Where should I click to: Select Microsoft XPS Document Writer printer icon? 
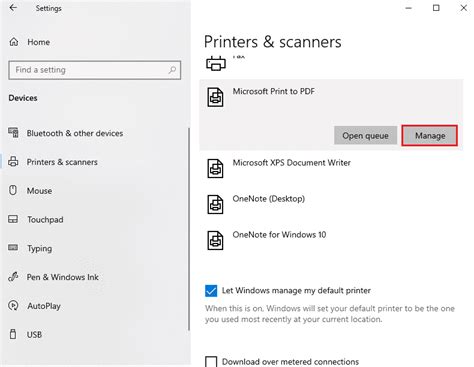pos(215,168)
